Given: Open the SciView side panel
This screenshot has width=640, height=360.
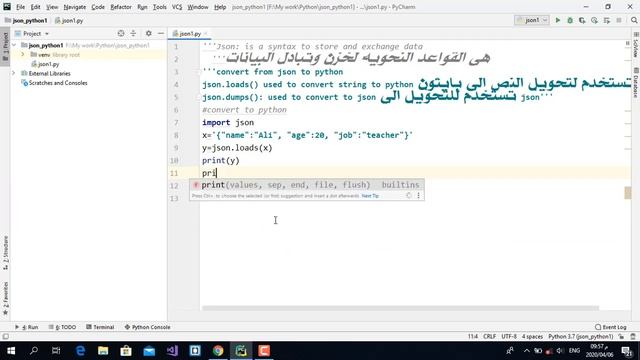Looking at the screenshot, I should coord(636,45).
